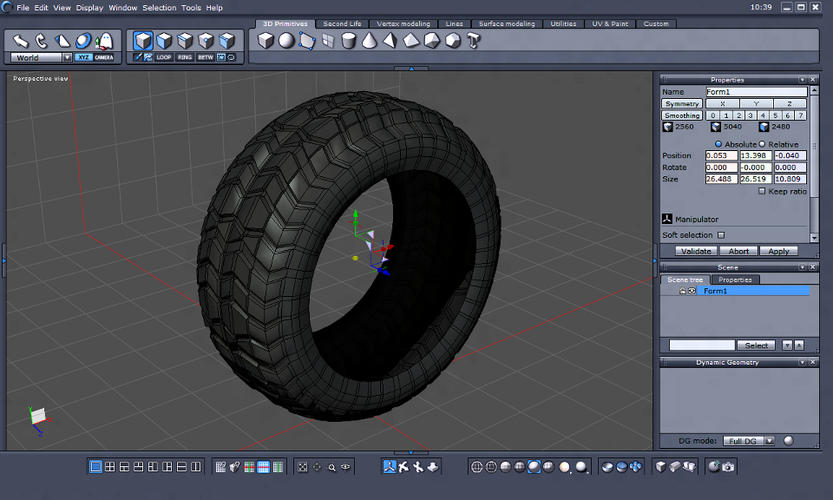
Task: Toggle Form1 visibility eye icon
Action: [x=692, y=291]
